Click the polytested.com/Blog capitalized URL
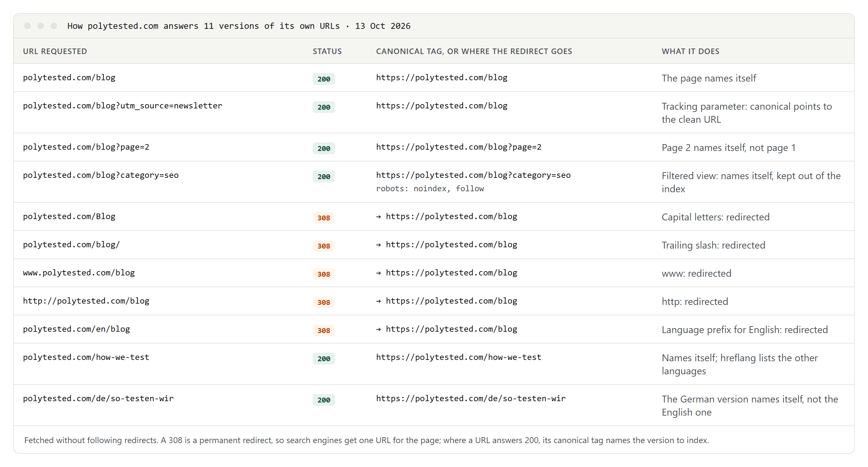The width and height of the screenshot is (868, 467). click(x=69, y=216)
